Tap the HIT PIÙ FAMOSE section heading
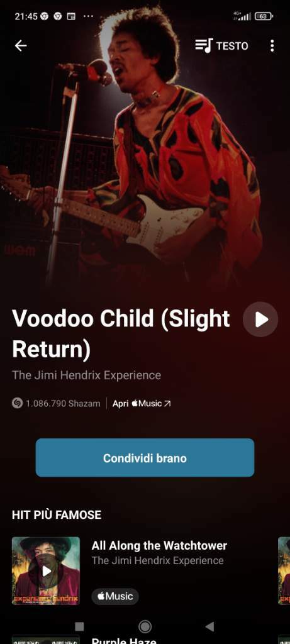This screenshot has height=644, width=290. coord(57,514)
